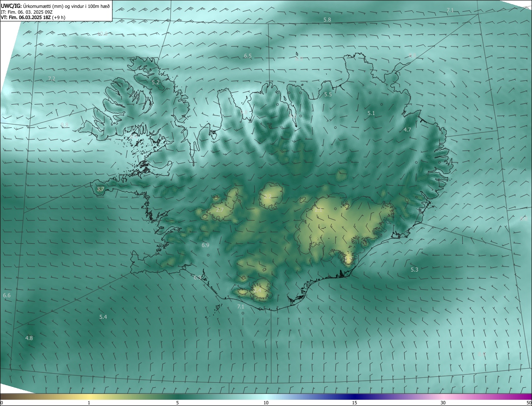This screenshot has height=406, width=532.
Task: Click the title 'UWC/IG: Úrkomumætti (mm) og vindur'
Action: [55, 5]
